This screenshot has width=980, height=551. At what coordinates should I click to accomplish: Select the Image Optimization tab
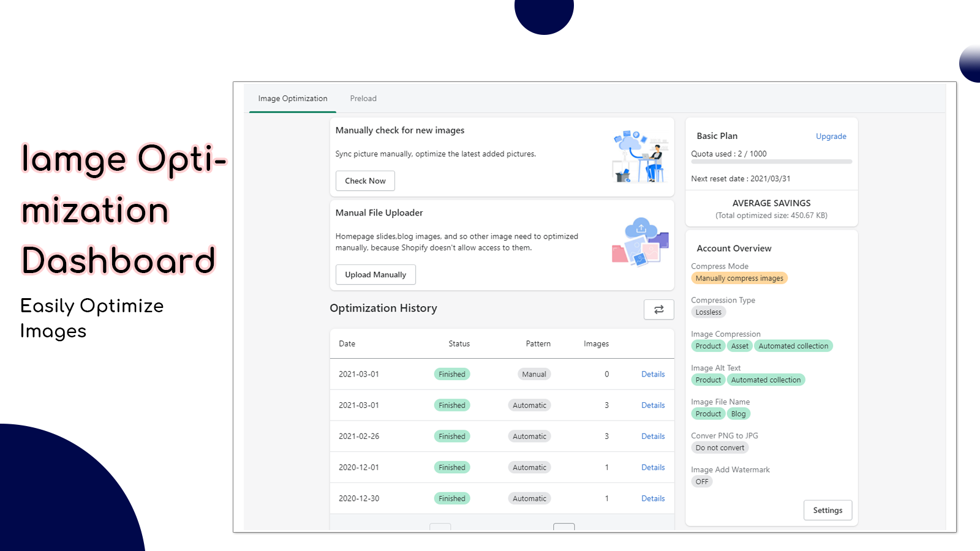pyautogui.click(x=292, y=99)
